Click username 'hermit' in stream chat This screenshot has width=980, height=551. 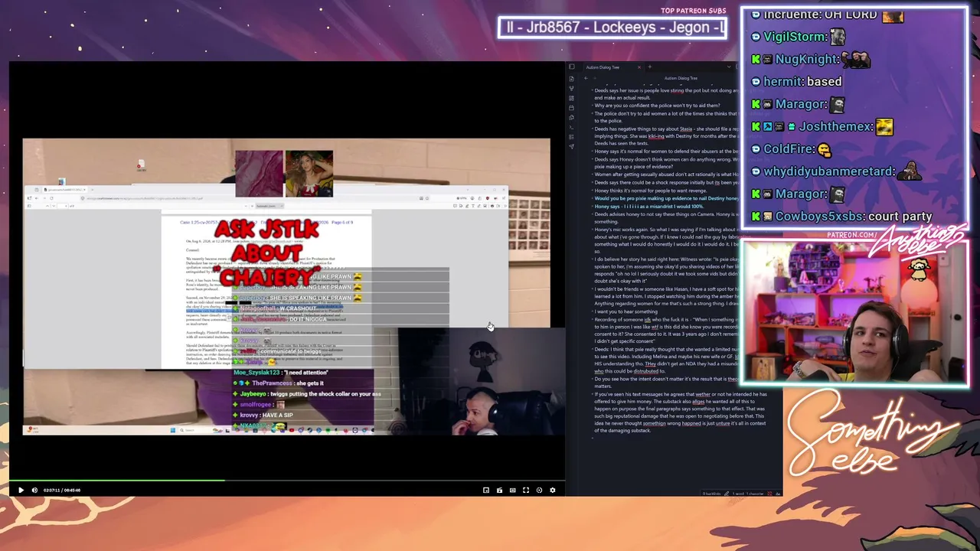pos(782,81)
